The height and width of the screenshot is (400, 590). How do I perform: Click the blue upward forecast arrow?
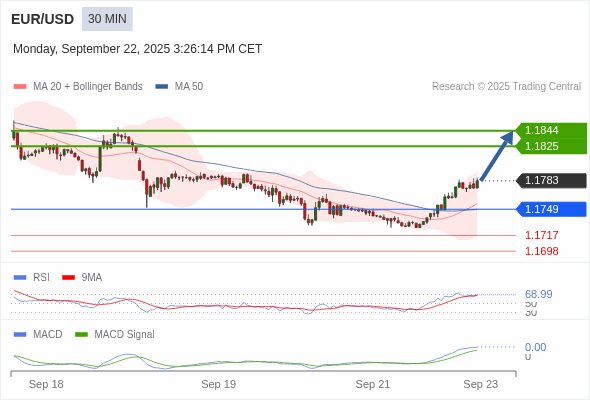click(x=497, y=155)
